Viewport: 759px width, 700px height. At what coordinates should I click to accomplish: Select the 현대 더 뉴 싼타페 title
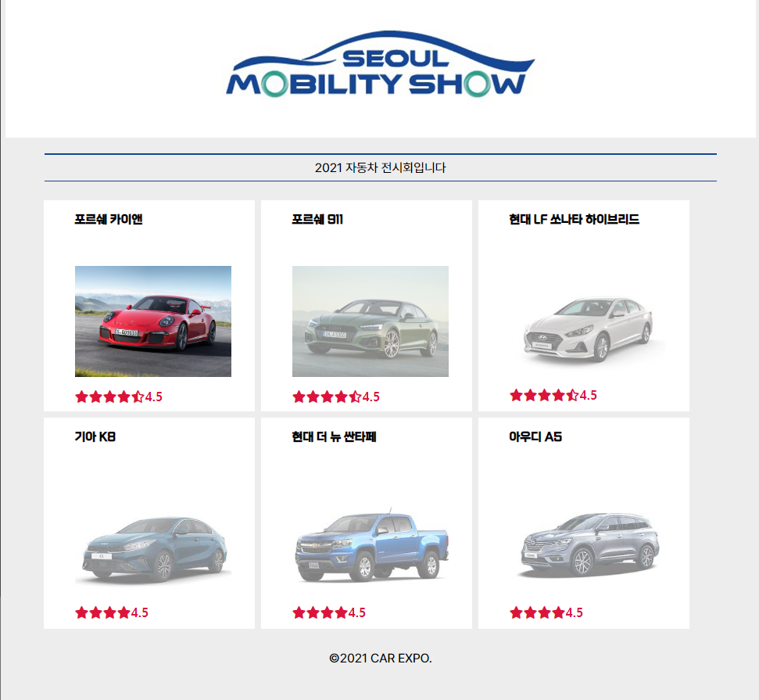click(x=334, y=437)
